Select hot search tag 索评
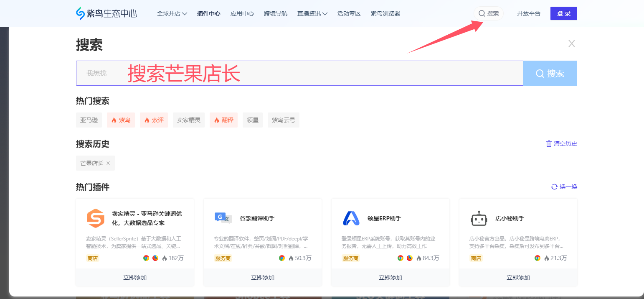The width and height of the screenshot is (644, 299). 154,120
